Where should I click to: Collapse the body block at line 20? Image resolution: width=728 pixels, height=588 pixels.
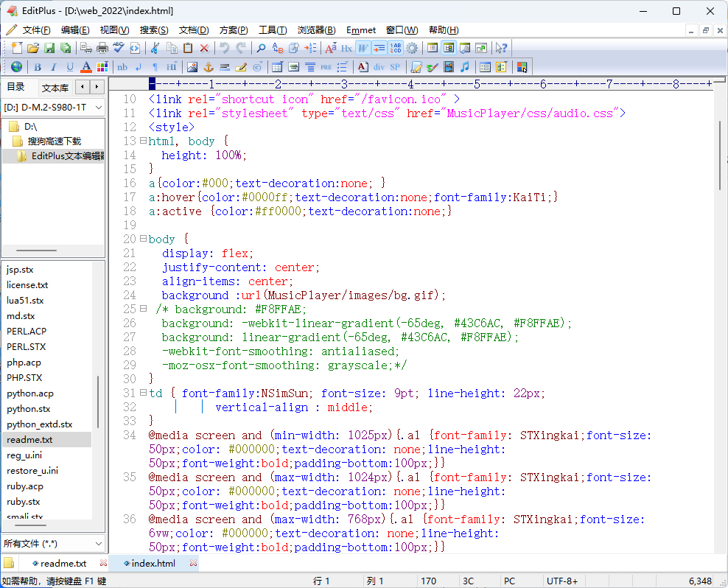[x=143, y=238]
